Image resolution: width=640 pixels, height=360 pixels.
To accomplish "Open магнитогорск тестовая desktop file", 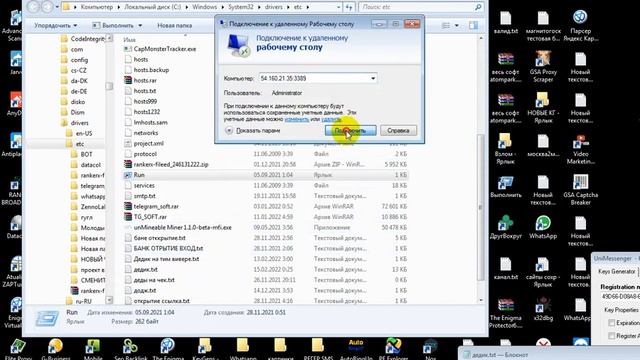I will click(543, 25).
